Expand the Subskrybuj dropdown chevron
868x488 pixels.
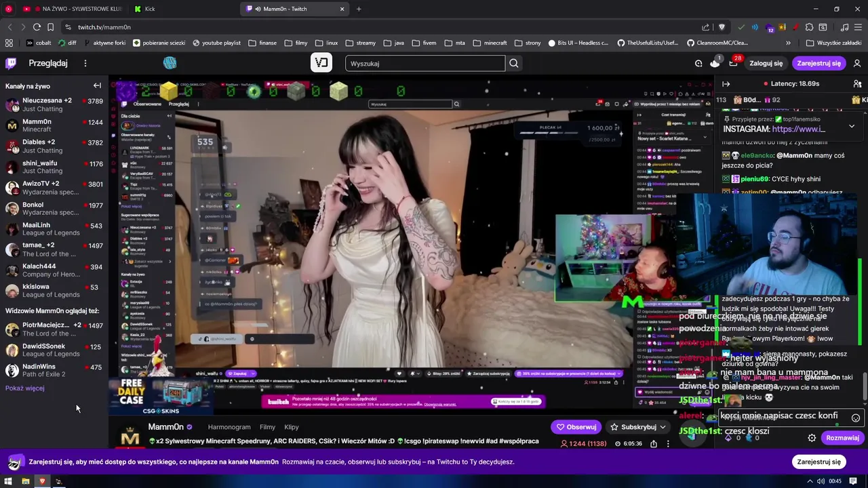(663, 427)
